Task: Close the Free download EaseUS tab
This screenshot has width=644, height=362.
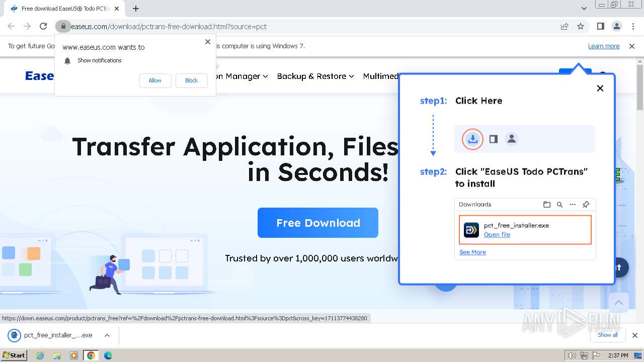Action: (x=117, y=9)
